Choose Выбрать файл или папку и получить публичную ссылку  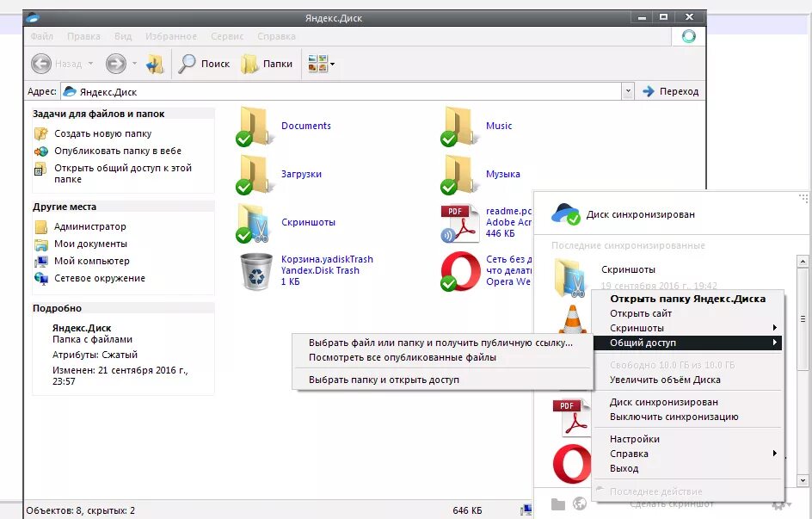[442, 343]
